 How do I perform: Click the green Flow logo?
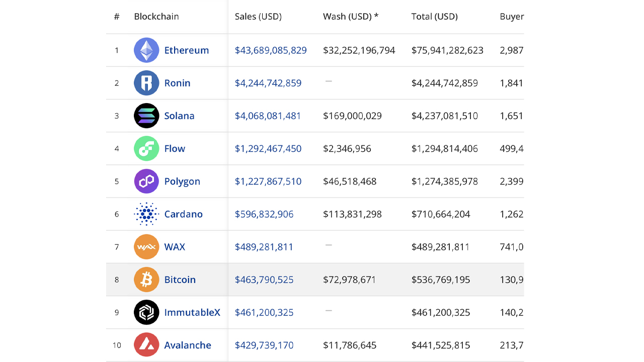coord(146,148)
